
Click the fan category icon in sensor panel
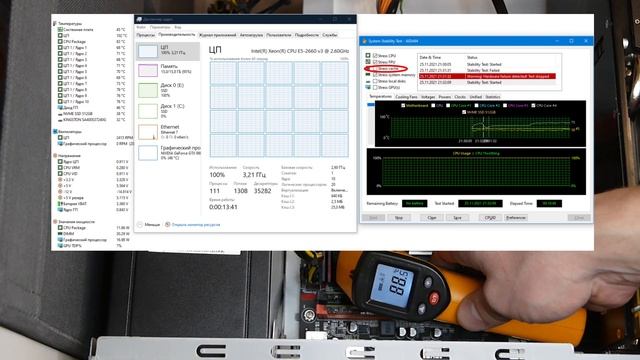click(55, 131)
